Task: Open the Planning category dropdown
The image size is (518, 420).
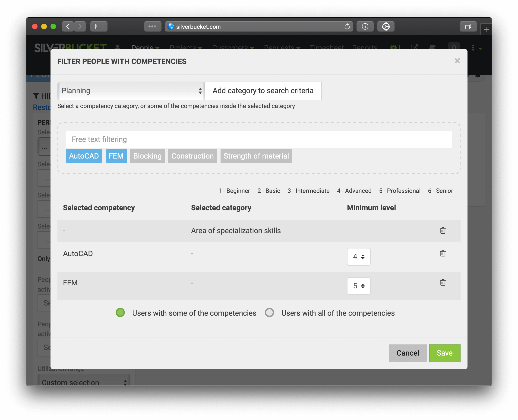Action: (131, 91)
